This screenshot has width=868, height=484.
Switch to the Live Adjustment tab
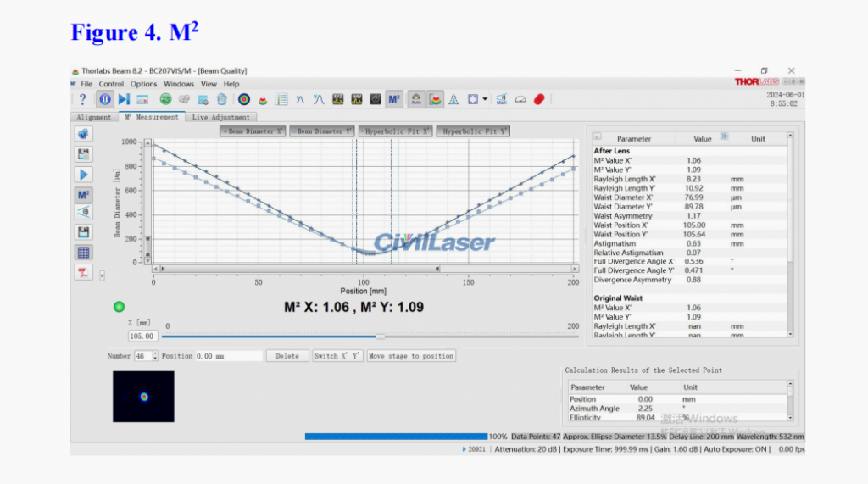click(221, 118)
